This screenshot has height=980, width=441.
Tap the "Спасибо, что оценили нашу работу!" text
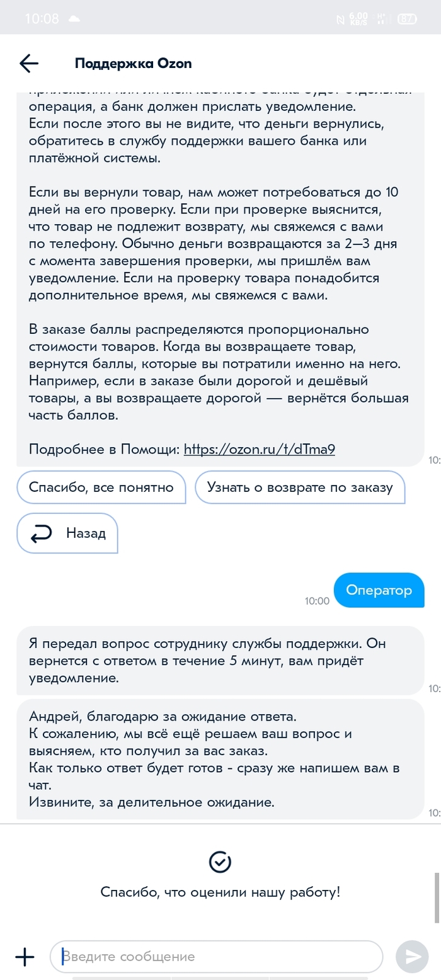point(220,892)
